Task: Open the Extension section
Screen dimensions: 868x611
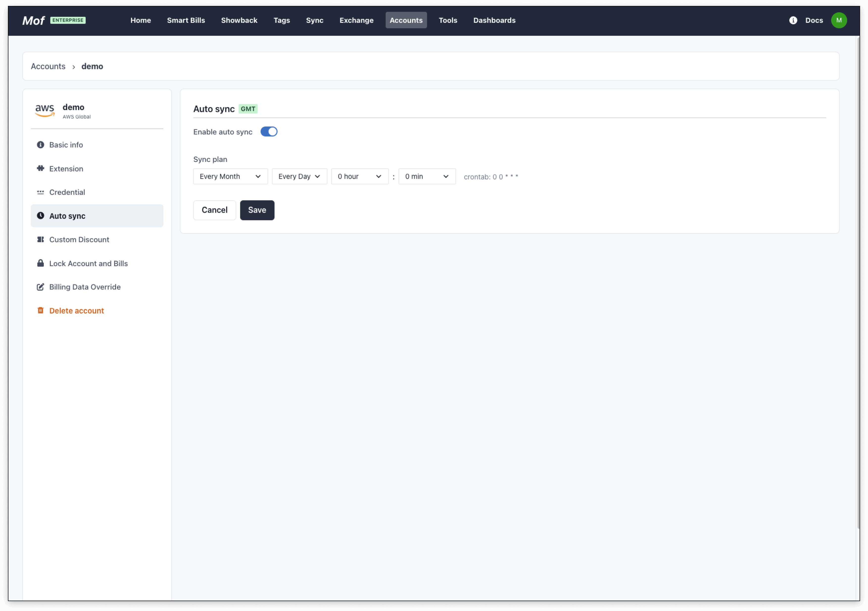Action: click(97, 169)
